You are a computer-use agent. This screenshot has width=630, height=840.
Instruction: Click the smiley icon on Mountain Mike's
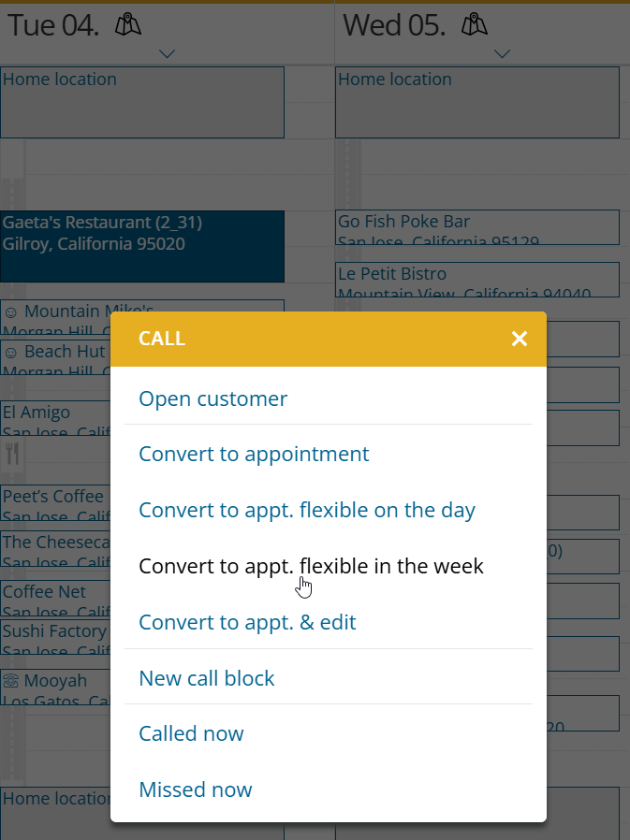[x=11, y=311]
